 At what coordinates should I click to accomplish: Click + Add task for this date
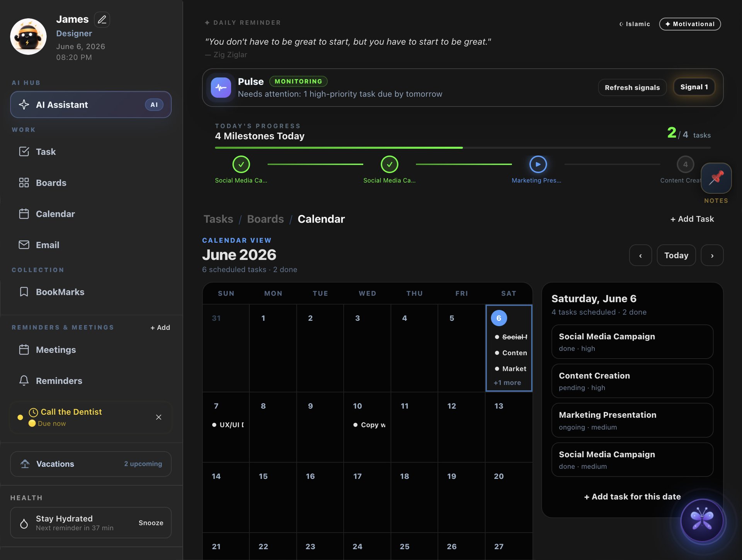pos(632,497)
